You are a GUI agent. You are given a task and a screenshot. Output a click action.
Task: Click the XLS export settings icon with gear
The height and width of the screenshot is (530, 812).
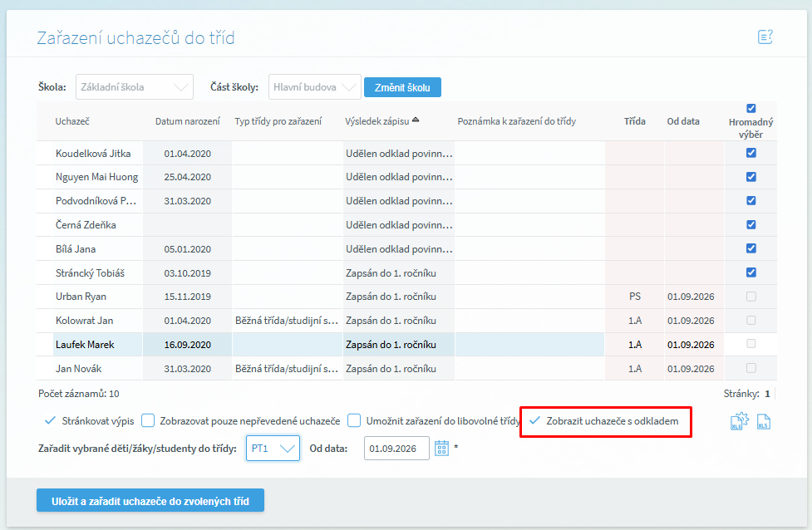pos(738,423)
